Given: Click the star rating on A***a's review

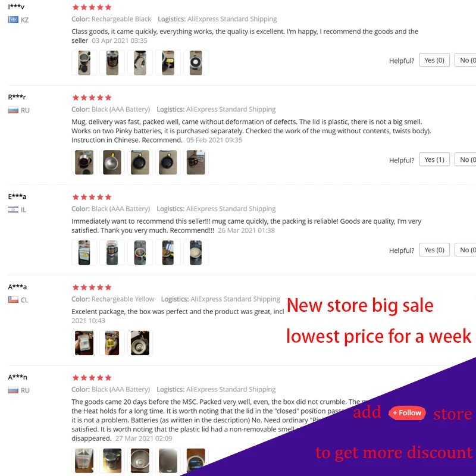Looking at the screenshot, I should 92,287.
